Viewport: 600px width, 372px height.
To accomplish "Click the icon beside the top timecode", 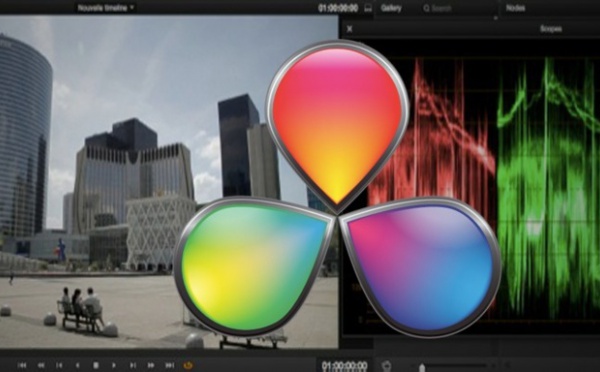I will 368,8.
